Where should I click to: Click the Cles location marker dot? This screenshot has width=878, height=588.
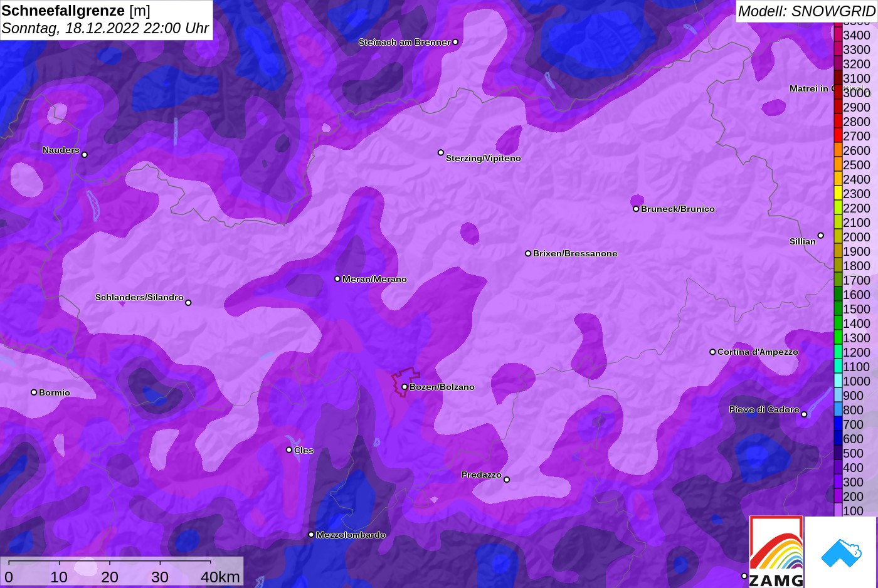[289, 450]
